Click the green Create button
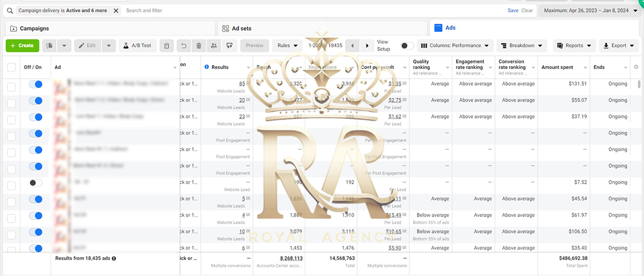This screenshot has height=276, width=644. tap(23, 46)
